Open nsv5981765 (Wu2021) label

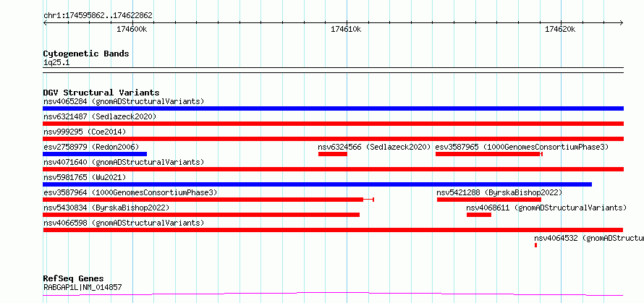tap(85, 177)
